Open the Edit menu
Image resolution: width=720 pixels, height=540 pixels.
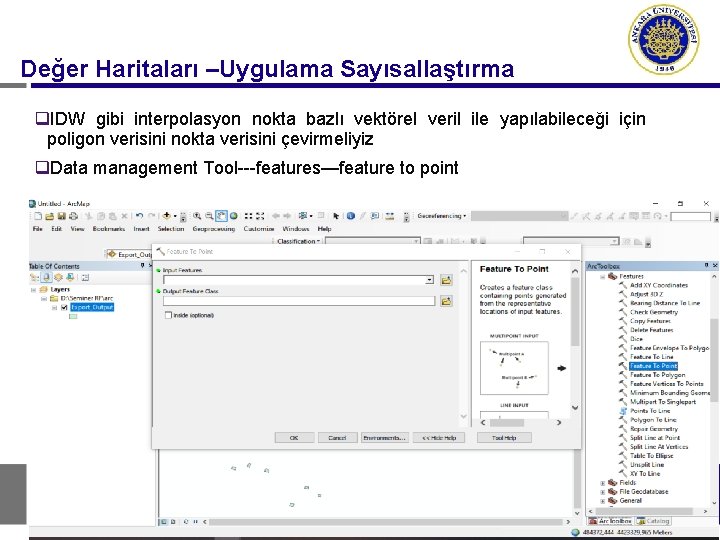pos(56,229)
